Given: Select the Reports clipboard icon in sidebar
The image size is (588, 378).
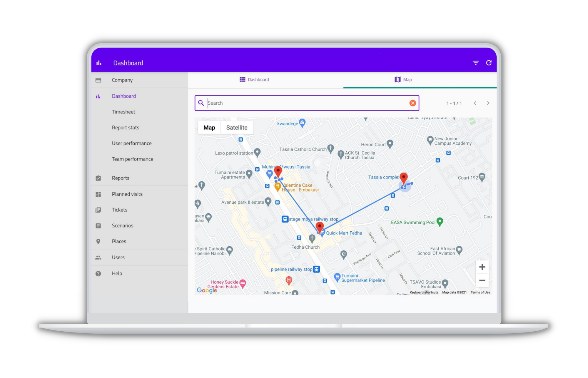Looking at the screenshot, I should tap(98, 178).
